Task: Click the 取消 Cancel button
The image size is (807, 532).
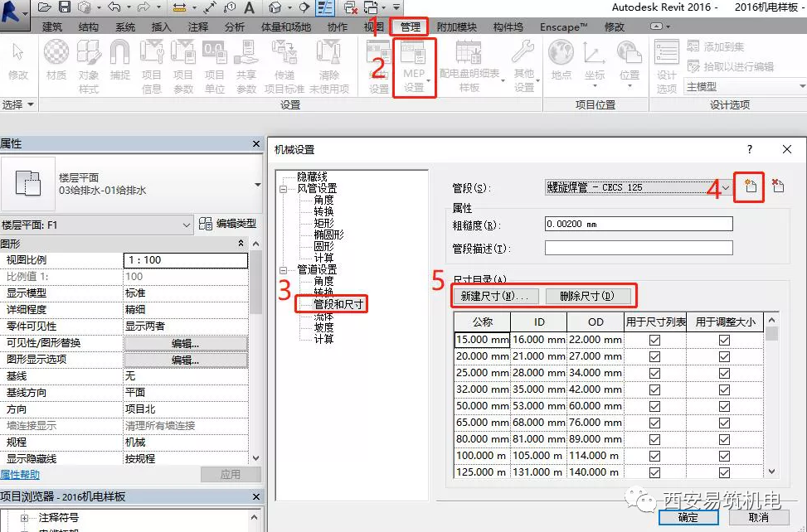Action: [x=759, y=518]
